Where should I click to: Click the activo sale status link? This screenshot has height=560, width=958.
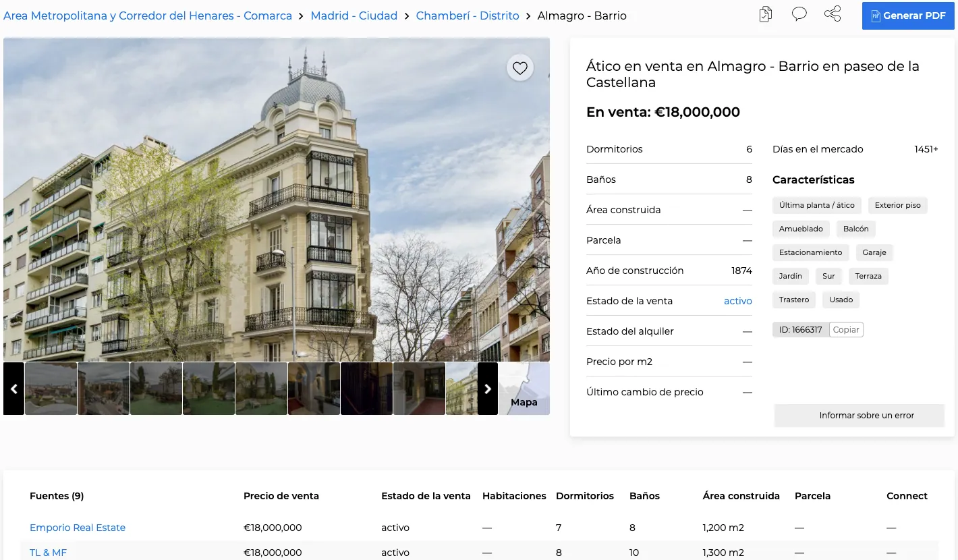[x=738, y=301]
